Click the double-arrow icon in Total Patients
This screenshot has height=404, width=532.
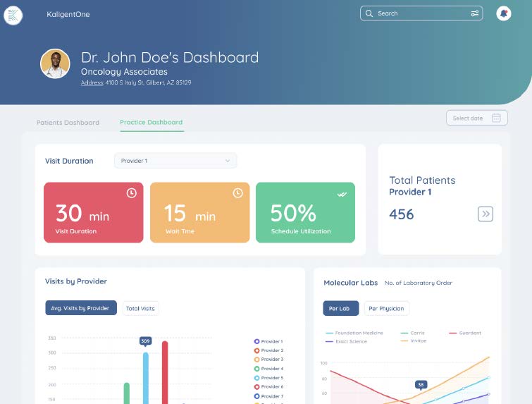pos(485,214)
